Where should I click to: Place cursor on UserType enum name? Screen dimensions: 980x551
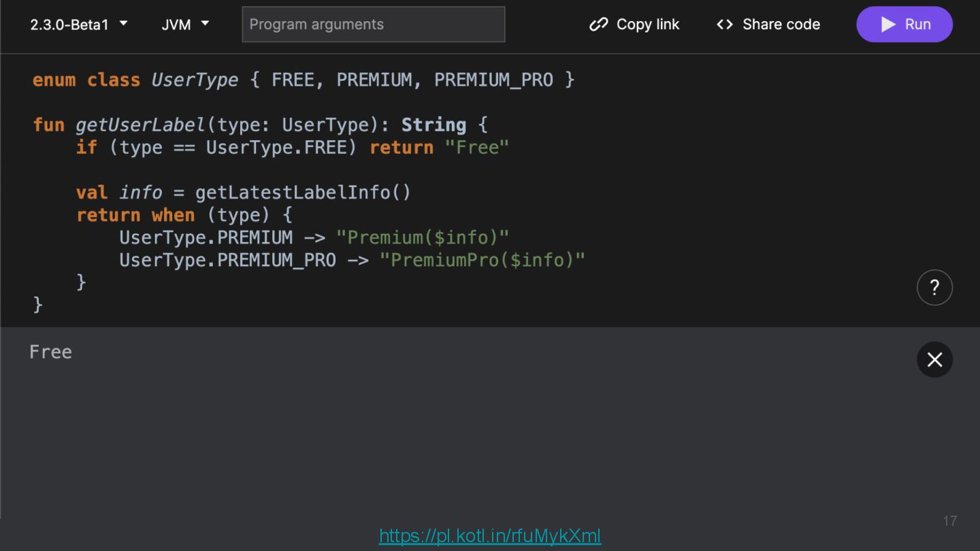[x=195, y=80]
